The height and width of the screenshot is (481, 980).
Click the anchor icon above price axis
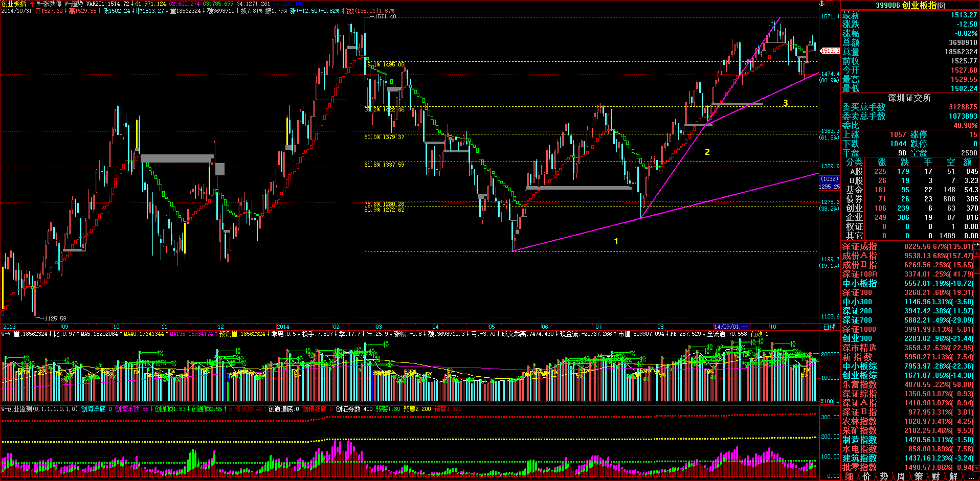(x=822, y=4)
